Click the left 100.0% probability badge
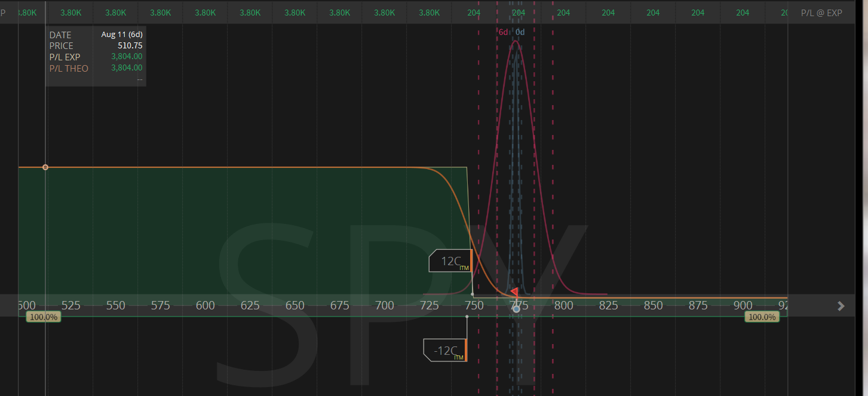 [44, 317]
